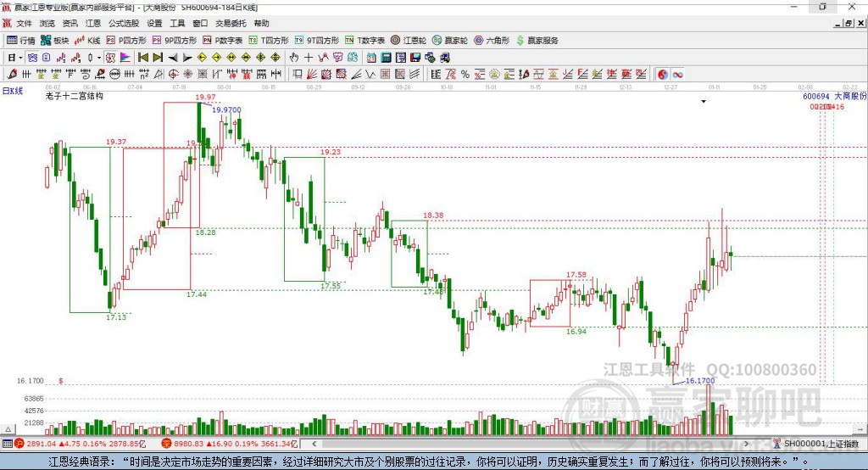Open the P数字表 tool
The height and width of the screenshot is (470, 868).
(x=223, y=41)
